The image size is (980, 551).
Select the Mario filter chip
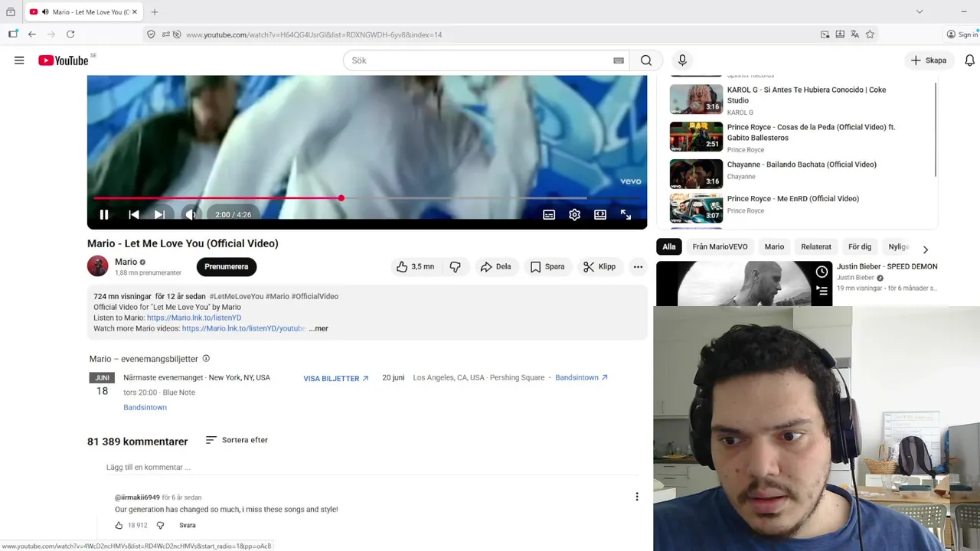point(774,246)
